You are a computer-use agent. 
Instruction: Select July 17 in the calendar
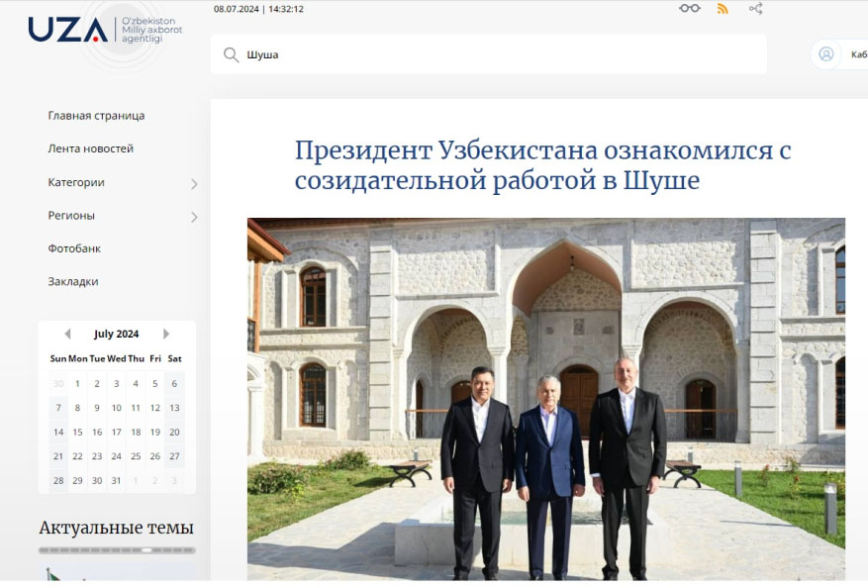click(x=116, y=432)
